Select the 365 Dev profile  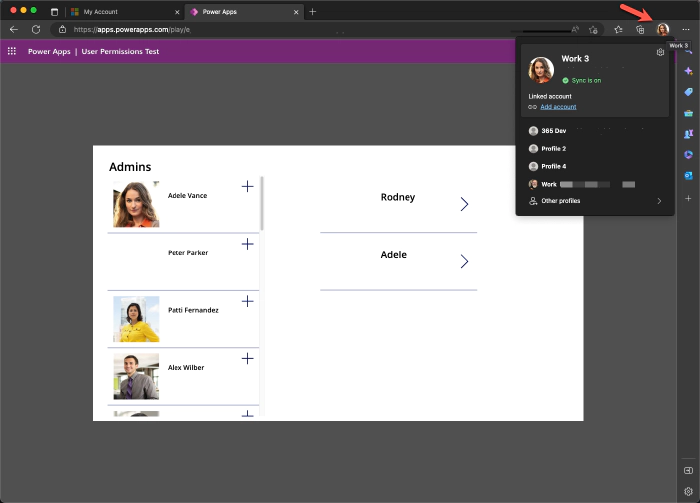554,130
